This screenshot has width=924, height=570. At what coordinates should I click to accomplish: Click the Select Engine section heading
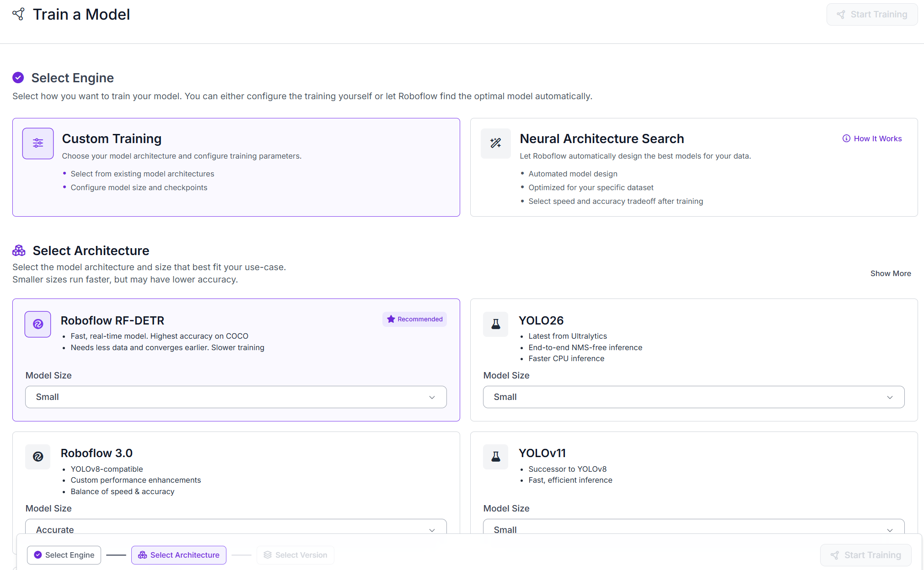pyautogui.click(x=73, y=78)
